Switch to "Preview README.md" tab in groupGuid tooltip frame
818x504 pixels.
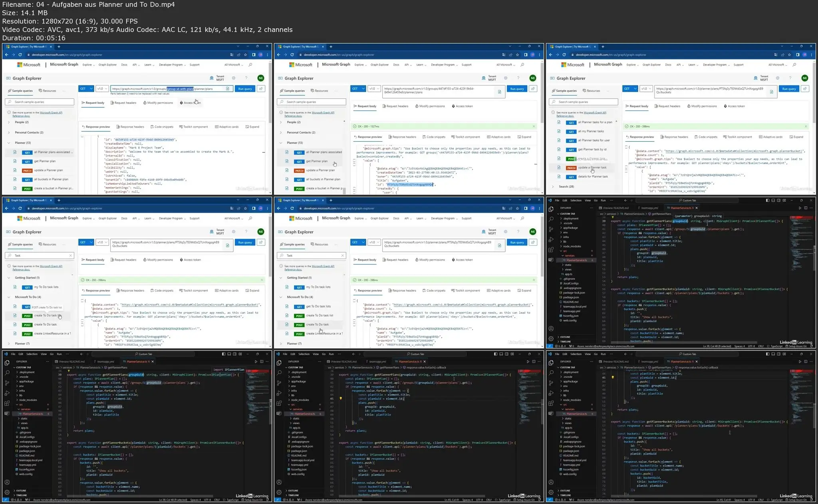click(613, 208)
